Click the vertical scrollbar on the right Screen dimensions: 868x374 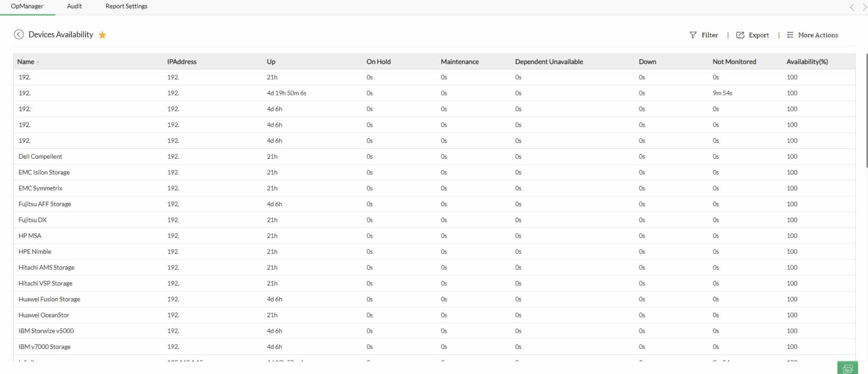click(866, 111)
